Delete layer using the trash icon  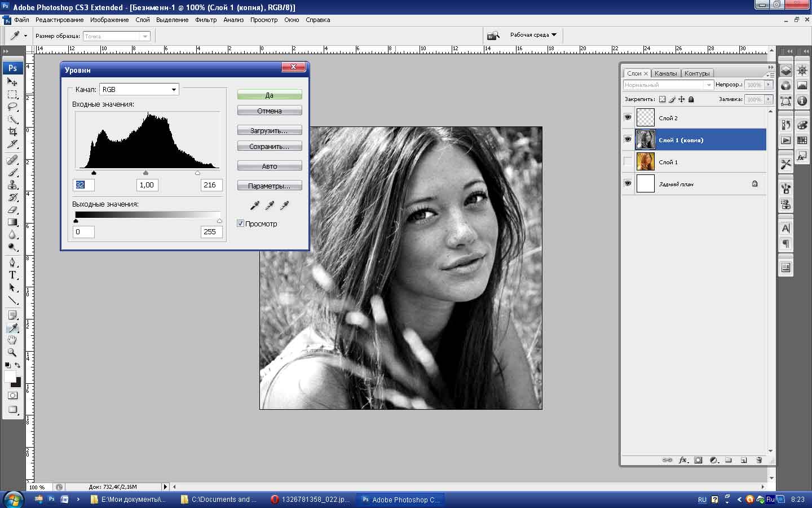point(759,460)
